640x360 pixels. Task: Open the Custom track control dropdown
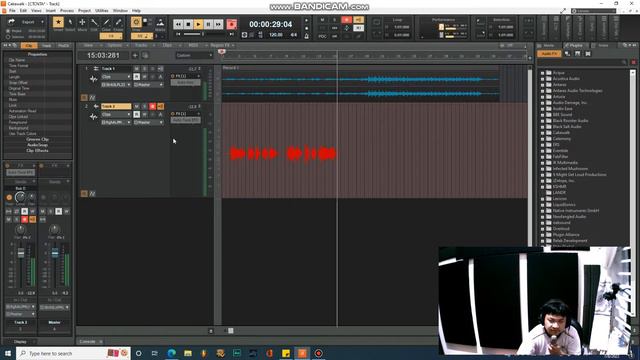194,55
